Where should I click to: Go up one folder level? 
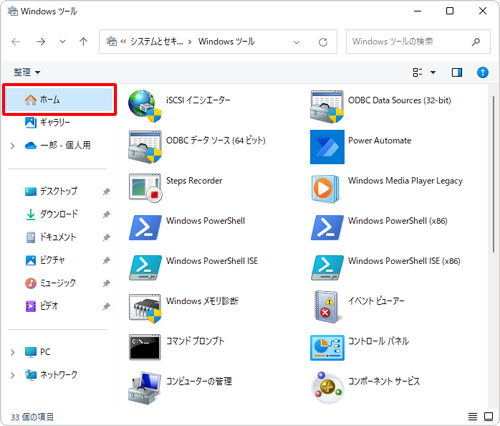click(x=83, y=42)
